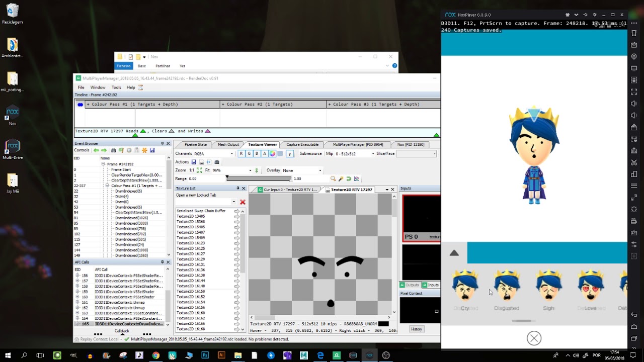Click the orange star bookmark icon
644x362 pixels.
[x=144, y=150]
